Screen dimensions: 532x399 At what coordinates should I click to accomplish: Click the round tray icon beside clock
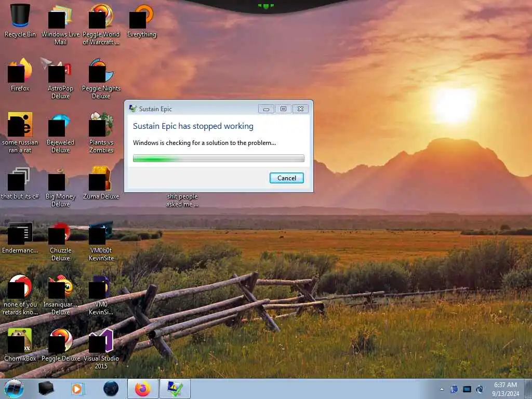(480, 389)
